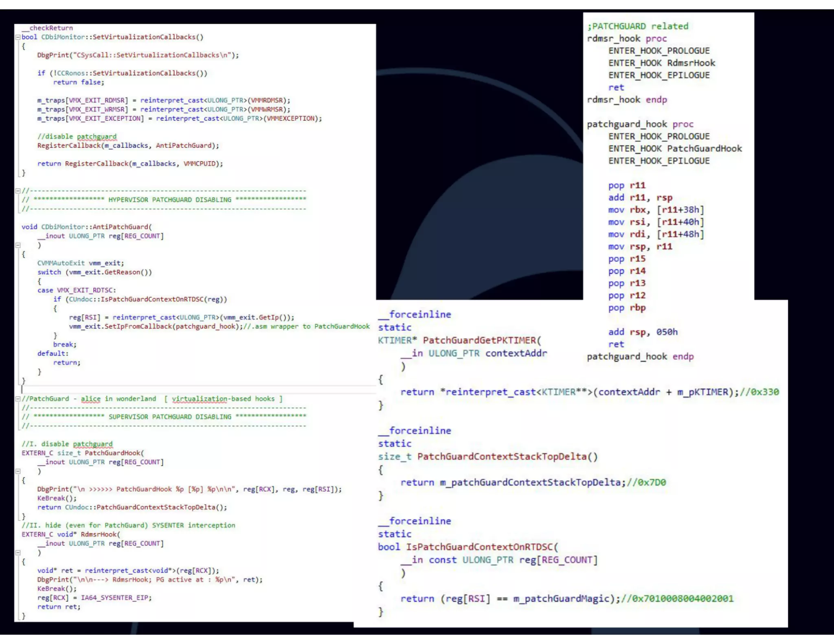The image size is (834, 644).
Task: Click the 'reg[RCX] = IA64_SYSENTER_EIP;' line
Action: [x=94, y=598]
